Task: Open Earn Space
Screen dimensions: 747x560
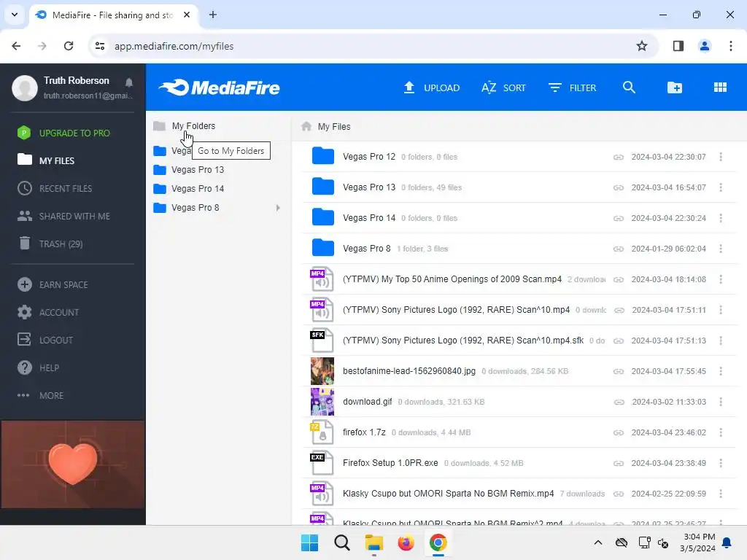Action: [x=53, y=285]
